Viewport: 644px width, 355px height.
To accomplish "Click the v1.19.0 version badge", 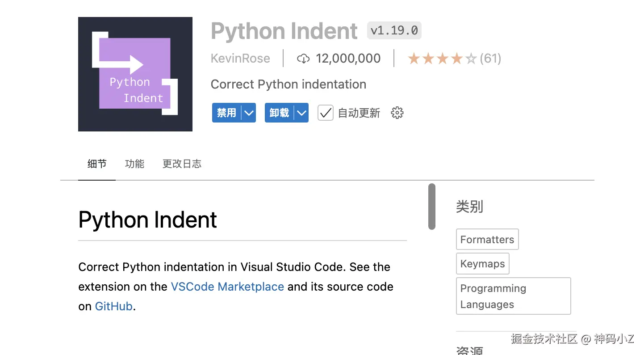I will click(x=394, y=31).
